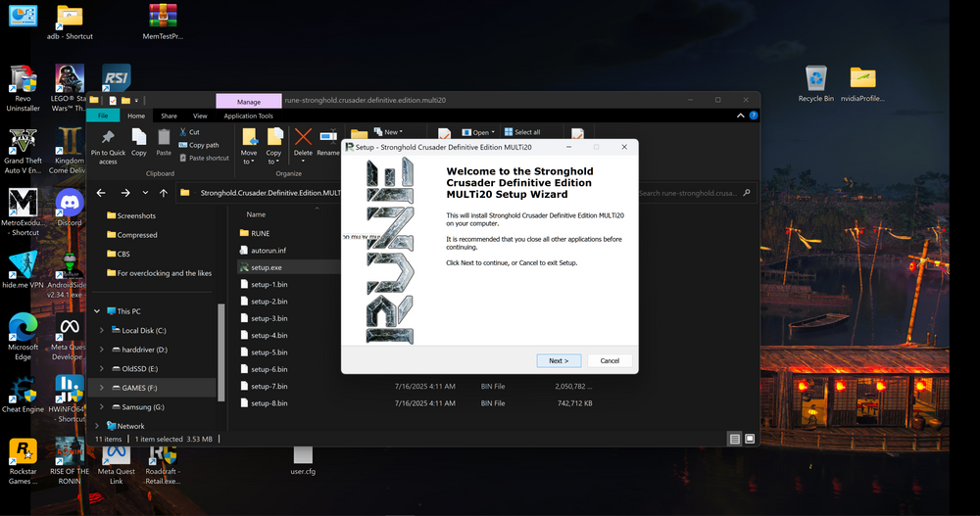Switch to the Share ribbon tab
Viewport: 980px width, 516px height.
(169, 116)
